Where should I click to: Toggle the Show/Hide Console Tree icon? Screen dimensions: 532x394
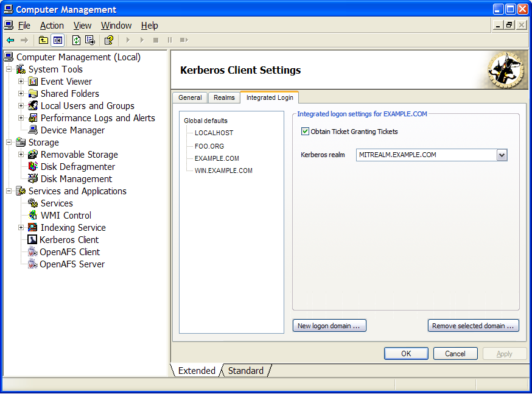pyautogui.click(x=57, y=40)
